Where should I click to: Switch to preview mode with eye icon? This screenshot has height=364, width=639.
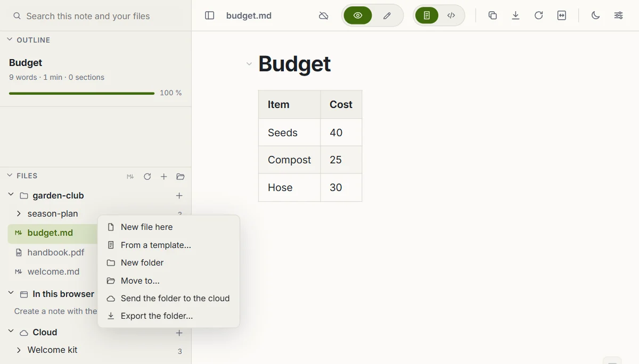pos(358,15)
